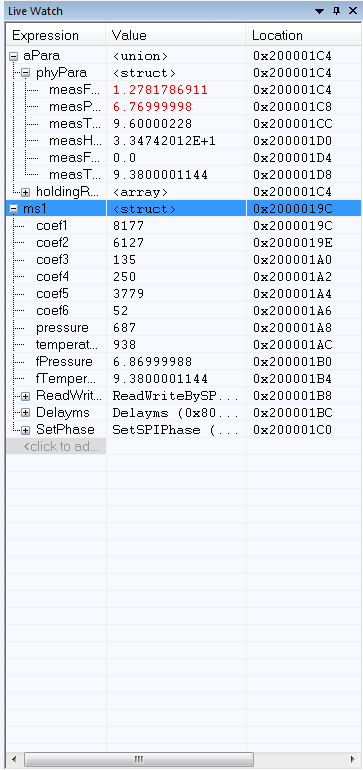The width and height of the screenshot is (363, 770).
Task: Click the horizontal scrollbar thumb
Action: coord(139,759)
